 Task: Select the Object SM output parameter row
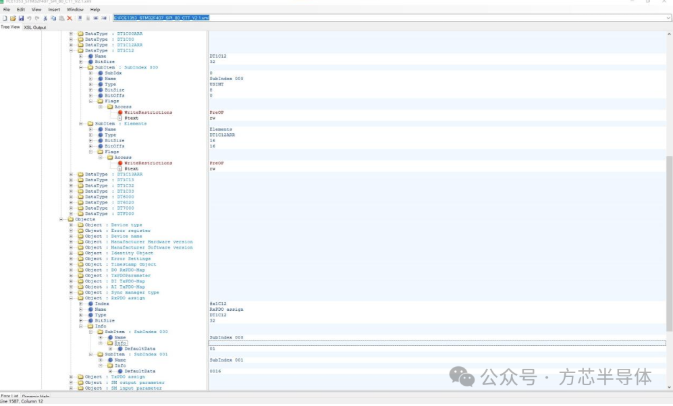(x=124, y=382)
